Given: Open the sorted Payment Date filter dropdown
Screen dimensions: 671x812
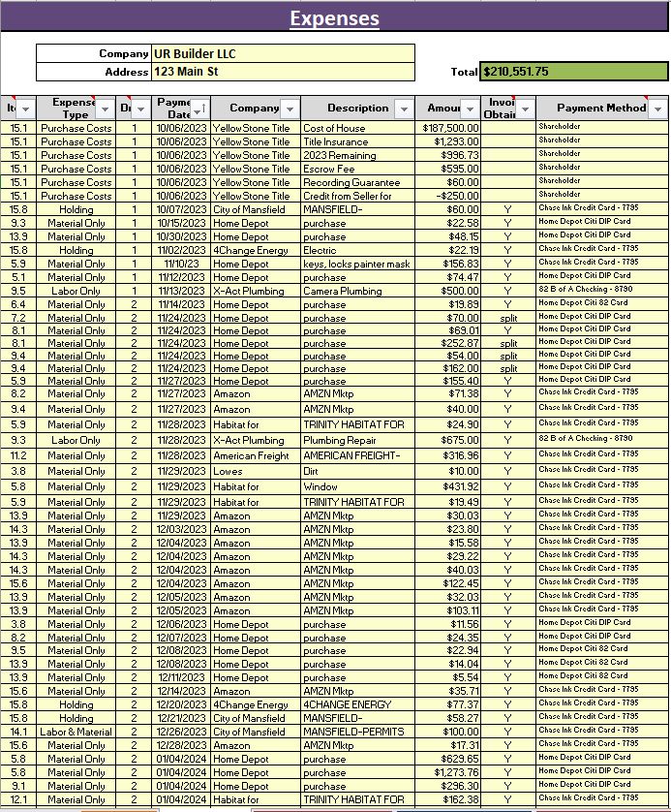Looking at the screenshot, I should tap(199, 109).
